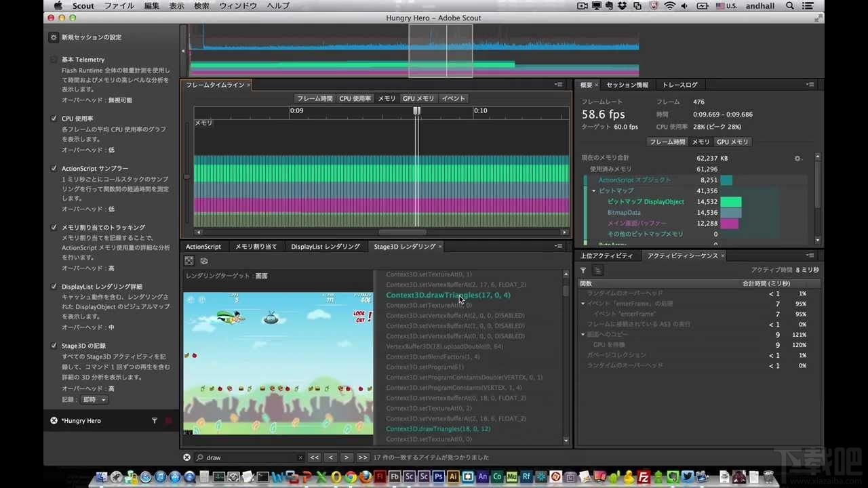This screenshot has height=488, width=868.
Task: Switch to the トレースログ tab
Action: coord(679,84)
